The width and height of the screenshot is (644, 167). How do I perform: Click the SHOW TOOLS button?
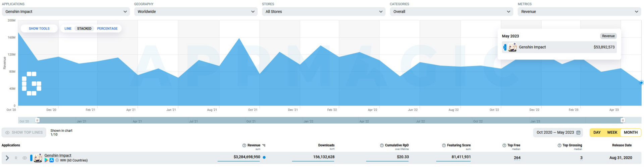(x=39, y=29)
